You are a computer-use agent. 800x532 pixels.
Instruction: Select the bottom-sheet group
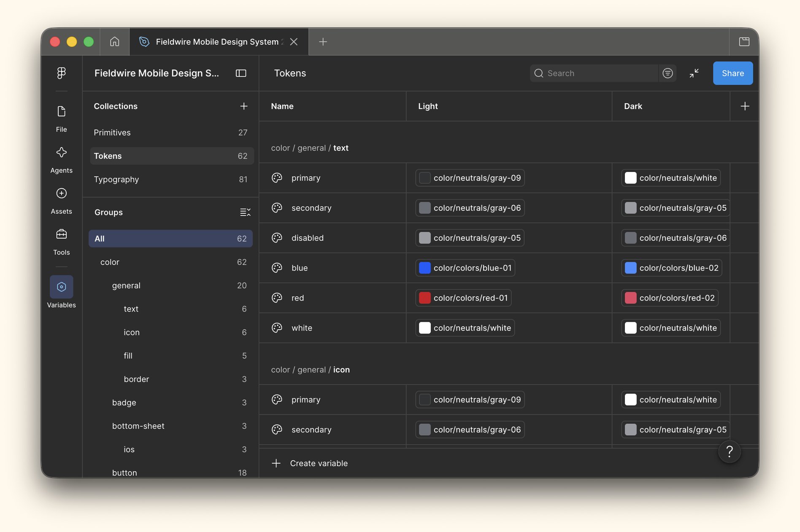click(x=170, y=426)
